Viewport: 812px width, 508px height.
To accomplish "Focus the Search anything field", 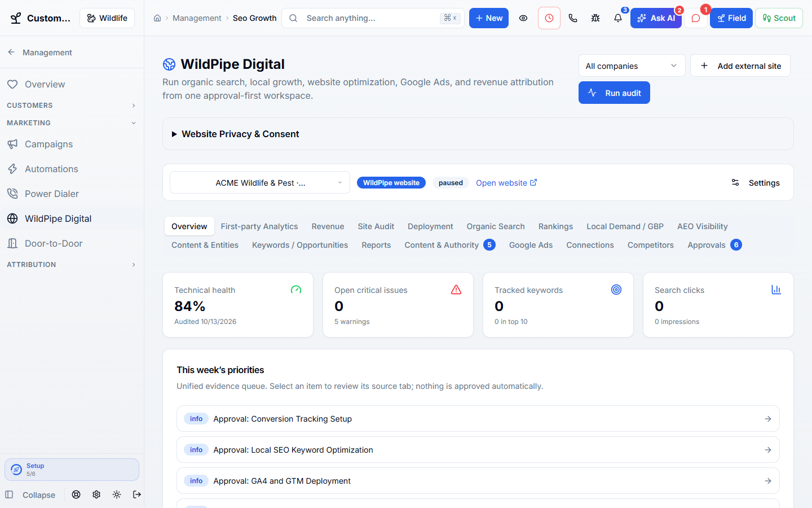I will point(373,18).
